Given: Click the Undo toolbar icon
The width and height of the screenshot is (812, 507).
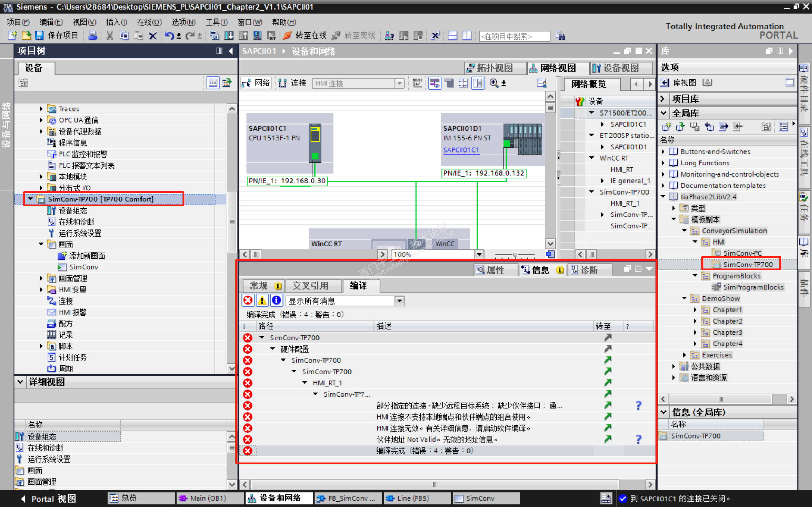Looking at the screenshot, I should [169, 35].
